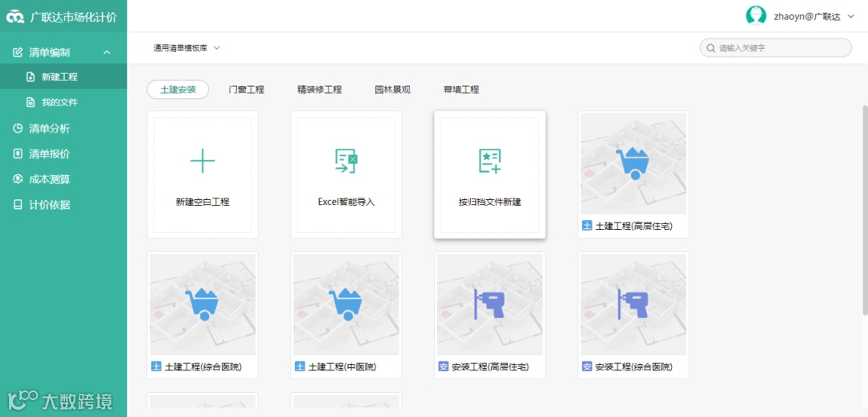Click the search magnifier icon

710,48
